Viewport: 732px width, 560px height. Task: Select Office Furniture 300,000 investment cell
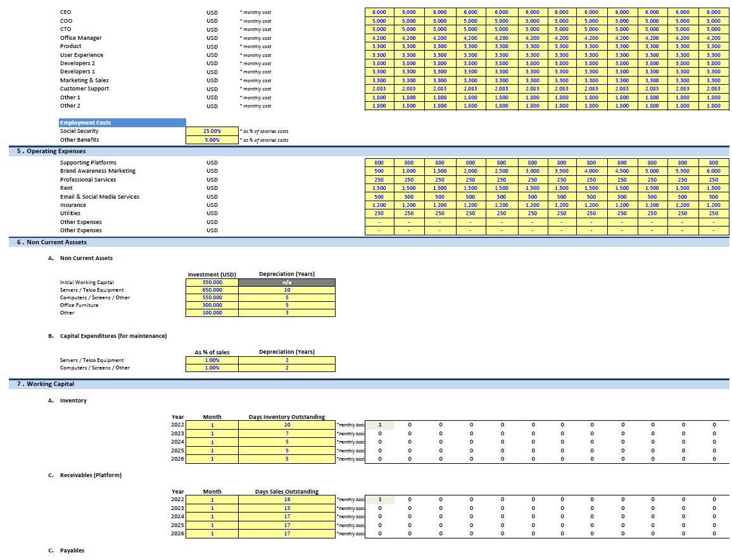[212, 305]
